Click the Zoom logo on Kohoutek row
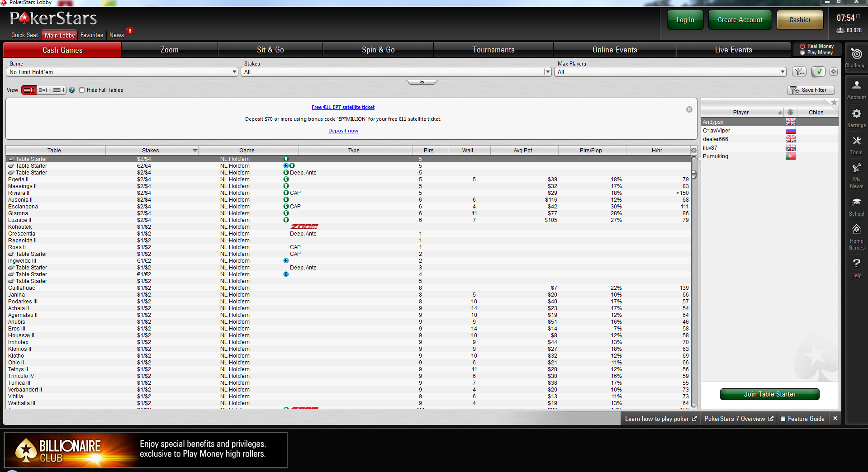Viewport: 868px width, 472px height. [304, 227]
